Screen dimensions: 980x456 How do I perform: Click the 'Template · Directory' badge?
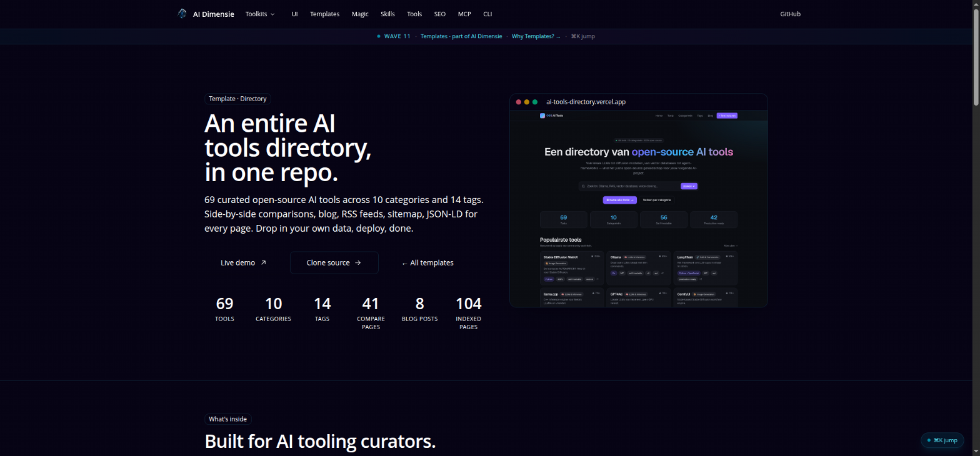point(237,99)
